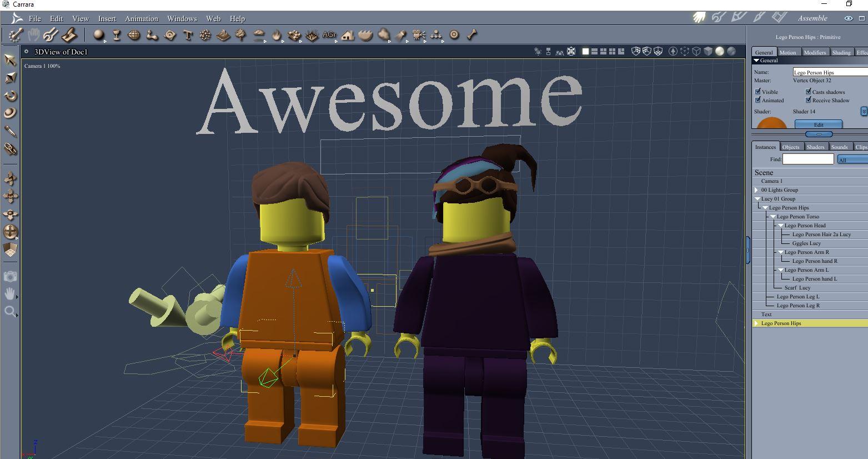Open the Storyboard room pencil icon
868x459 pixels.
[739, 18]
